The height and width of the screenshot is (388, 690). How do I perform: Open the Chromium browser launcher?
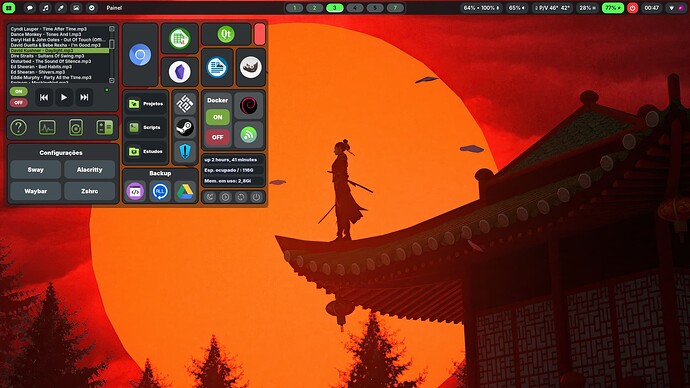pyautogui.click(x=140, y=55)
